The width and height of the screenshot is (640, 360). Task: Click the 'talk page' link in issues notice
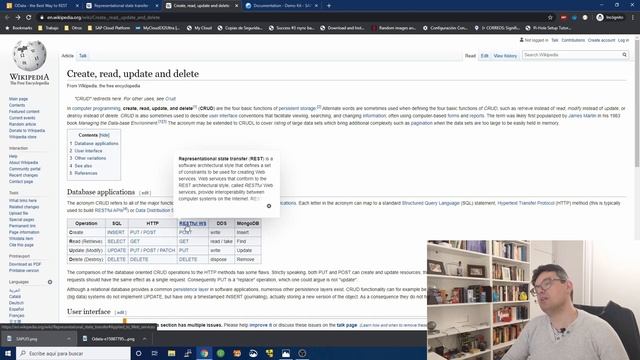point(347,325)
